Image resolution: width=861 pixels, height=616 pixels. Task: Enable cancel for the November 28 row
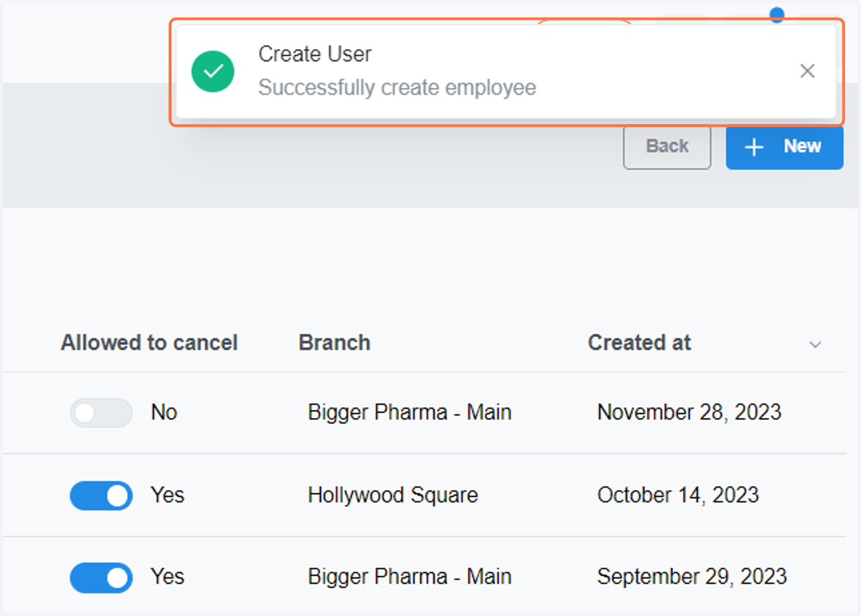tap(101, 413)
